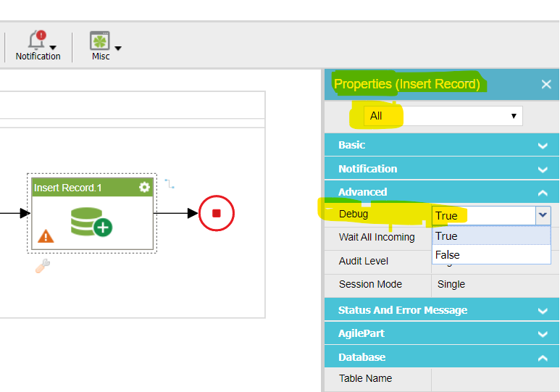Screen dimensions: 560x392
Task: Click the orange warning triangle icon
Action: pos(45,236)
